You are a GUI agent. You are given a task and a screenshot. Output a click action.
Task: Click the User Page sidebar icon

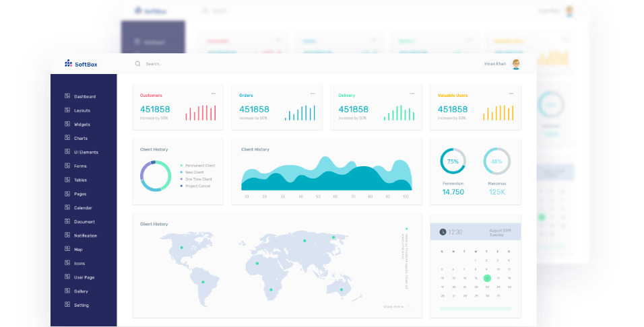tap(67, 277)
